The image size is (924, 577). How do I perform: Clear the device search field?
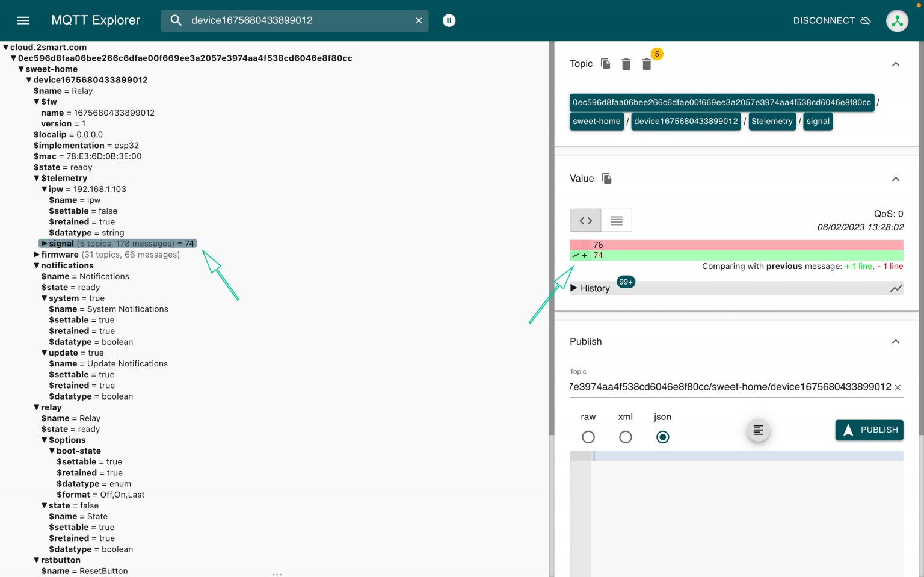tap(419, 20)
